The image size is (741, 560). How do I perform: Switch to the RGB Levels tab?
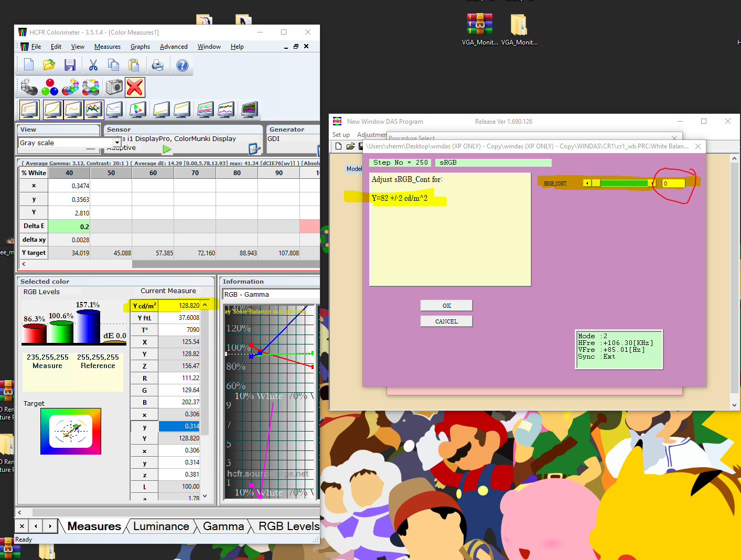click(x=288, y=526)
